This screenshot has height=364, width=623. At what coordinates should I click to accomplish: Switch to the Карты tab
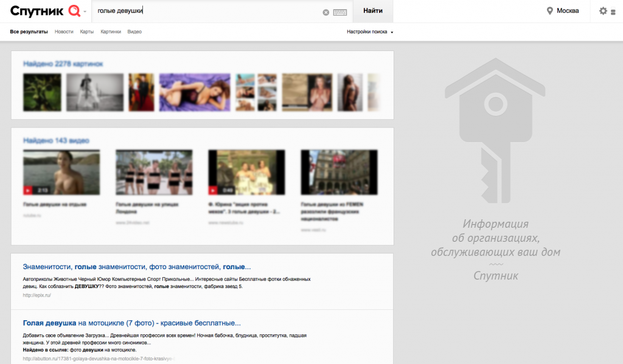87,32
